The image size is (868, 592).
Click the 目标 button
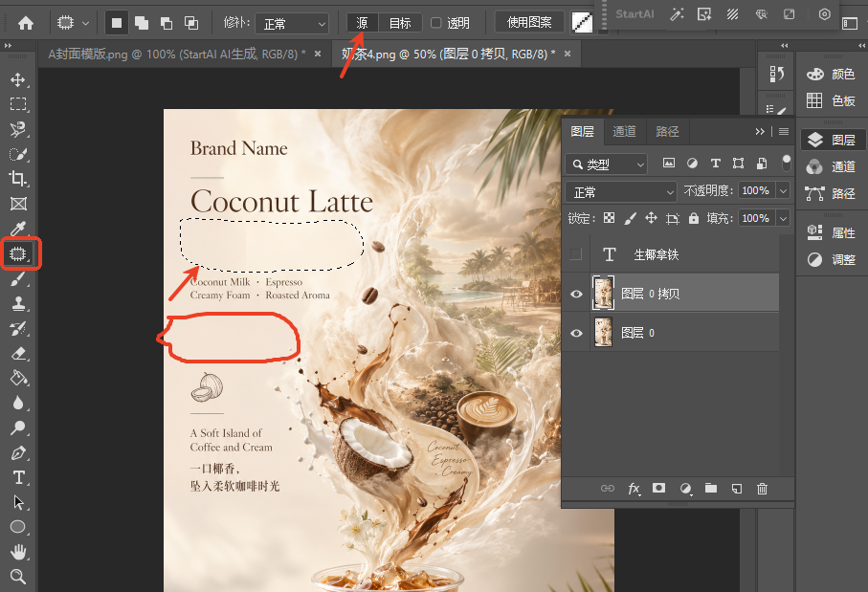click(400, 23)
